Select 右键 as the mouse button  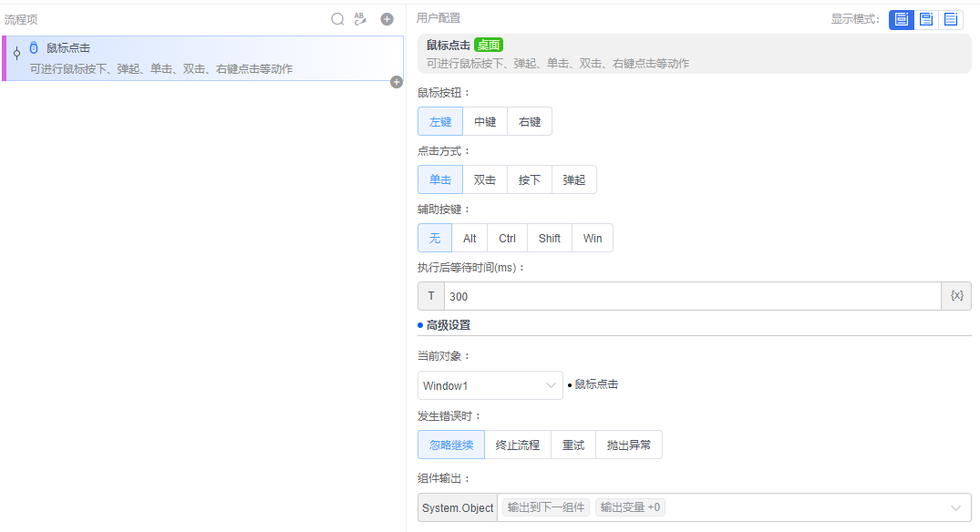pos(529,120)
